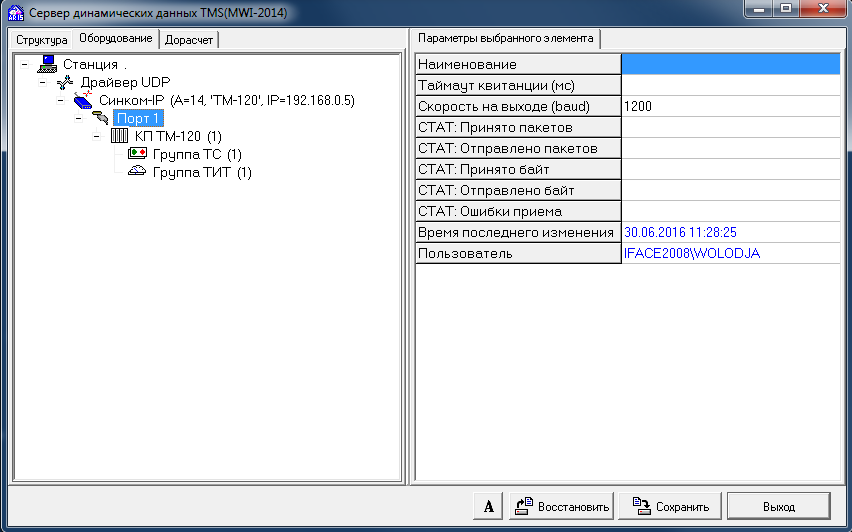Collapse the Драйвер UDP node

[42, 83]
